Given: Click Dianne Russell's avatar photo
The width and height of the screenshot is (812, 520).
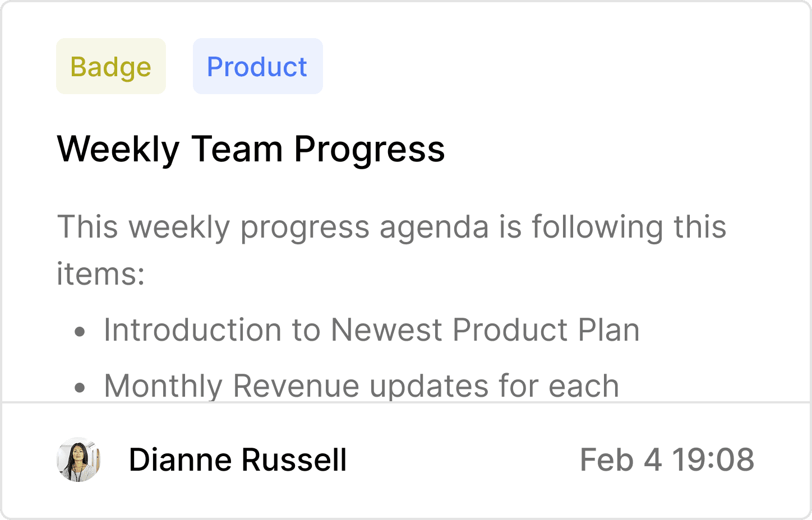Looking at the screenshot, I should pos(79,459).
